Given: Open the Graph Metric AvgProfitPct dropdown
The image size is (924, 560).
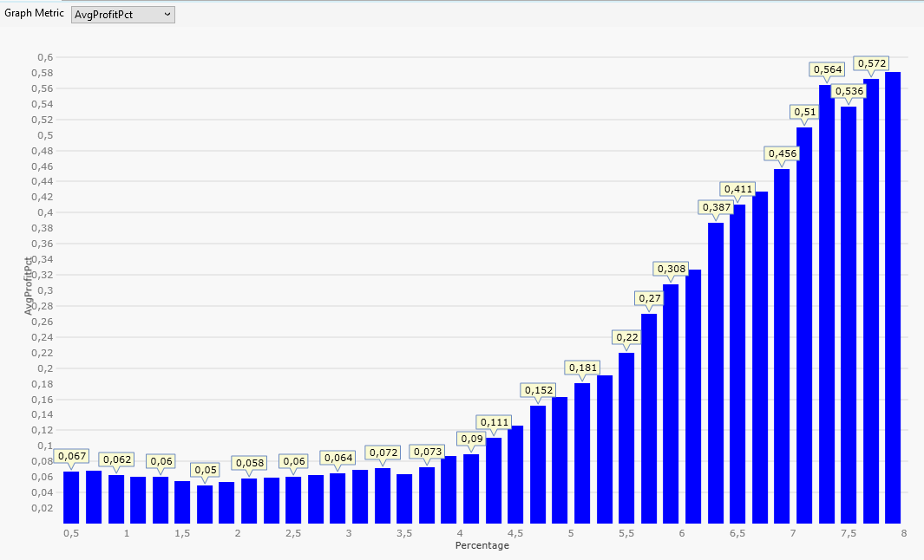Looking at the screenshot, I should [x=122, y=15].
